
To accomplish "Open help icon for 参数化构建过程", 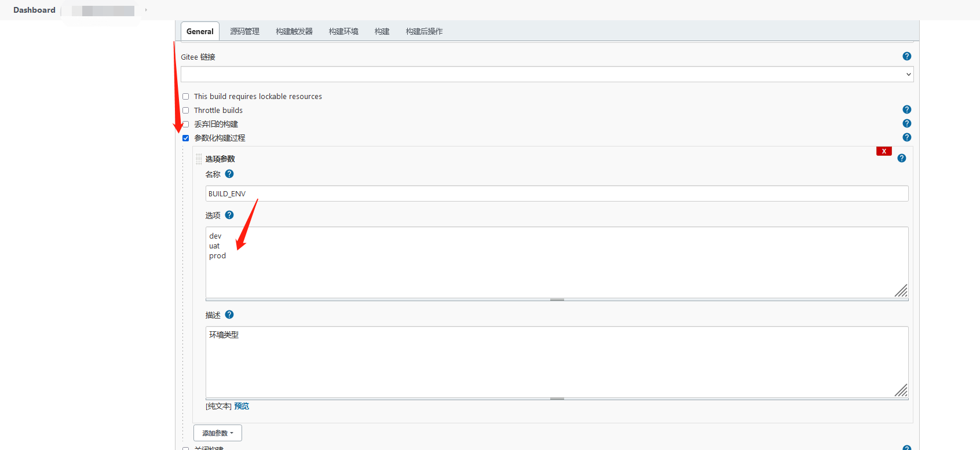I will 907,137.
